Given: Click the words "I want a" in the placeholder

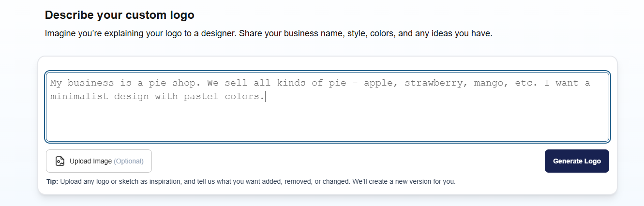Looking at the screenshot, I should 567,83.
